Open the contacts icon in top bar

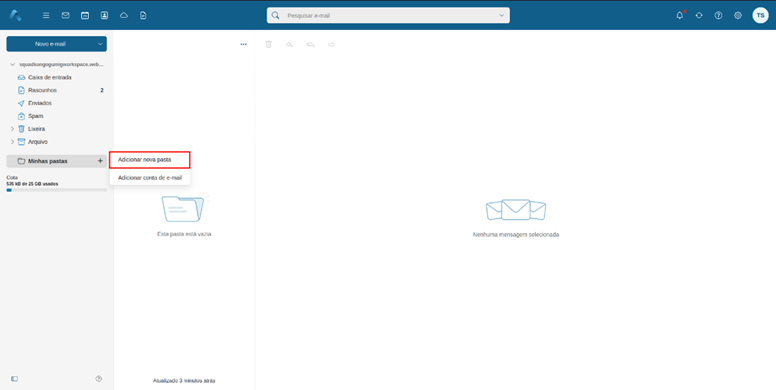[104, 15]
